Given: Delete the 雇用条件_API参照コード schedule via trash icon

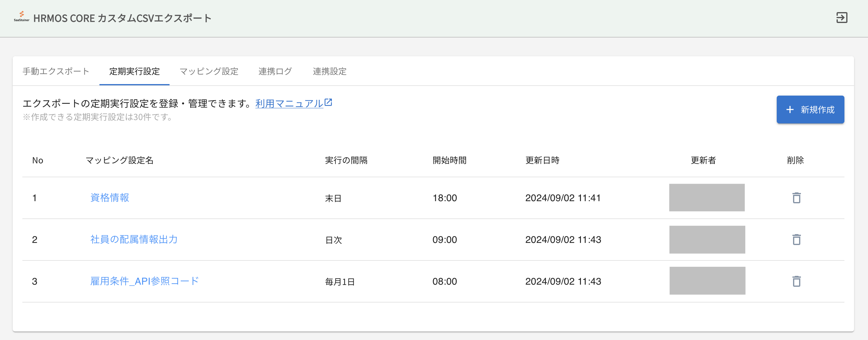Looking at the screenshot, I should [x=796, y=281].
